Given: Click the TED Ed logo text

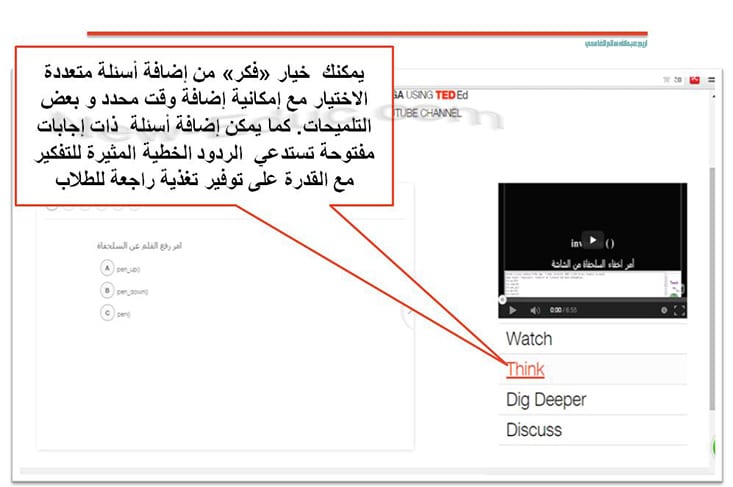Looking at the screenshot, I should coord(452,95).
